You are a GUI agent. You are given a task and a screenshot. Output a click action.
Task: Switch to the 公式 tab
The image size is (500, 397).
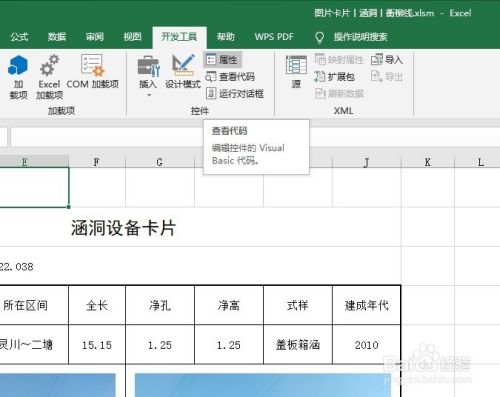pos(19,37)
